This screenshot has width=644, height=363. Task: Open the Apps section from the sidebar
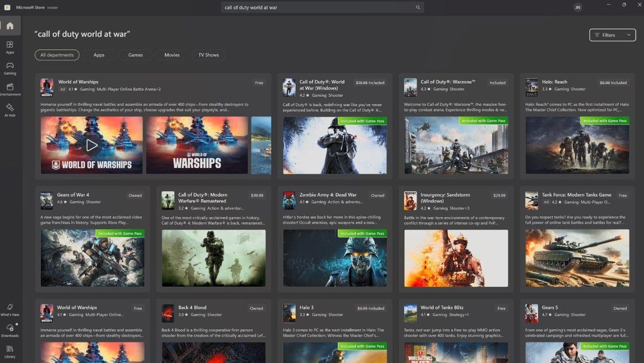[x=10, y=47]
